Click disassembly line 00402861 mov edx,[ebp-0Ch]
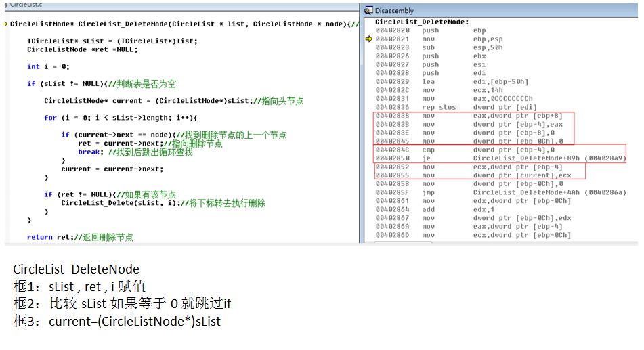Viewport: 644px width, 350px height. tap(473, 201)
